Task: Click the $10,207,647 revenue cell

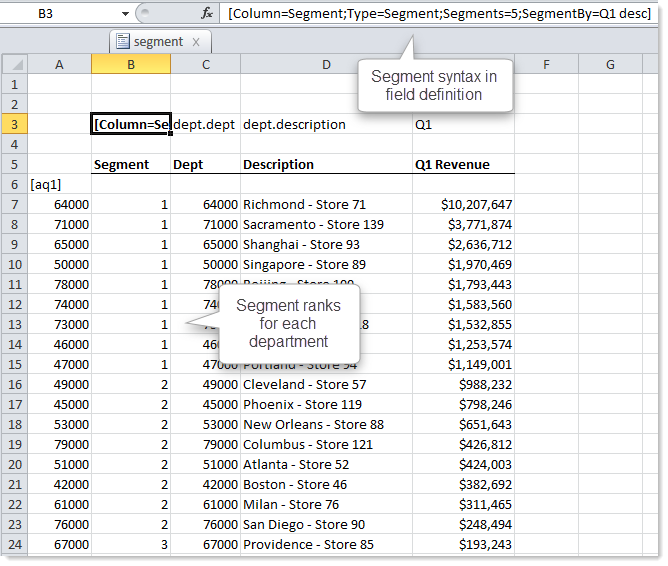Action: point(463,205)
